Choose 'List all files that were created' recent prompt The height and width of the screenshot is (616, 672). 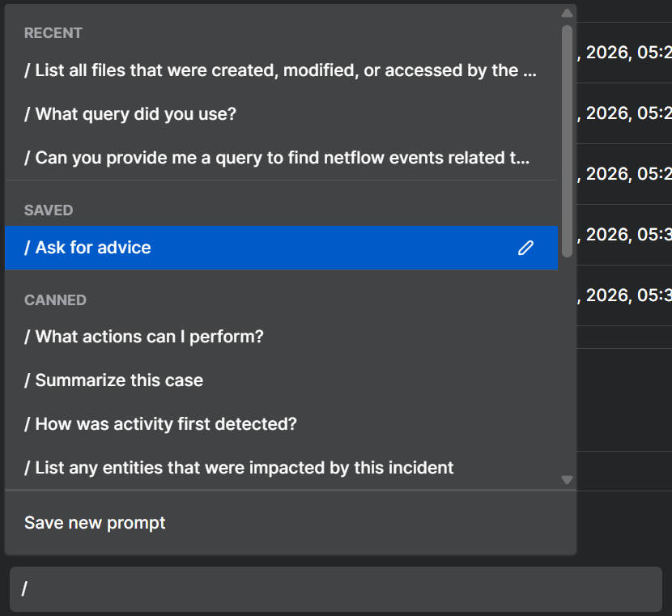(280, 70)
